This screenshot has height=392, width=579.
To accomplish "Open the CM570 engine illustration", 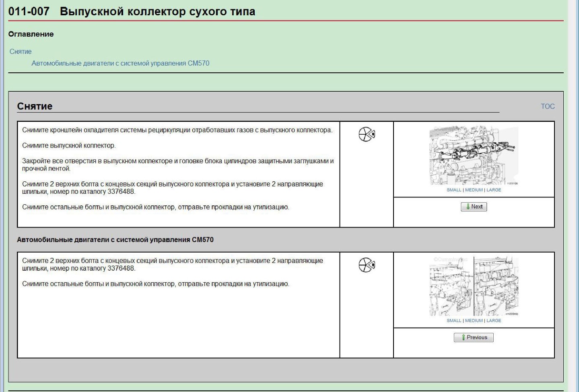I will (x=474, y=287).
